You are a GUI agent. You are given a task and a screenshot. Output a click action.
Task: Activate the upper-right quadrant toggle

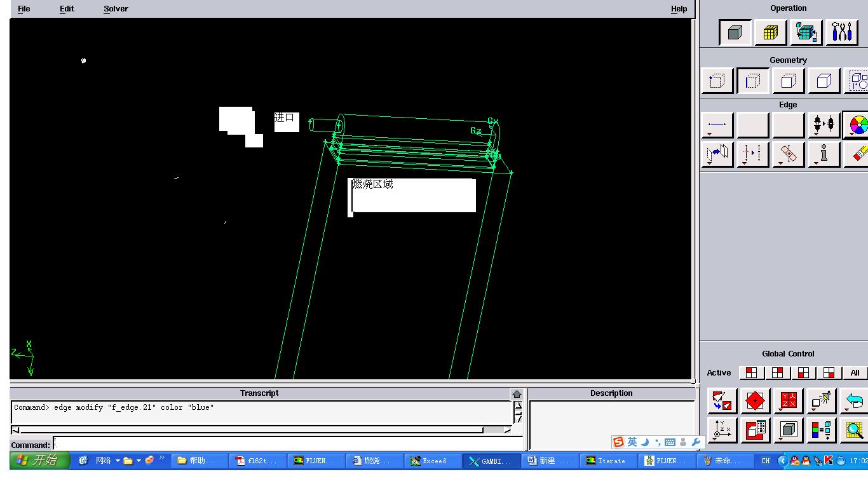point(777,373)
